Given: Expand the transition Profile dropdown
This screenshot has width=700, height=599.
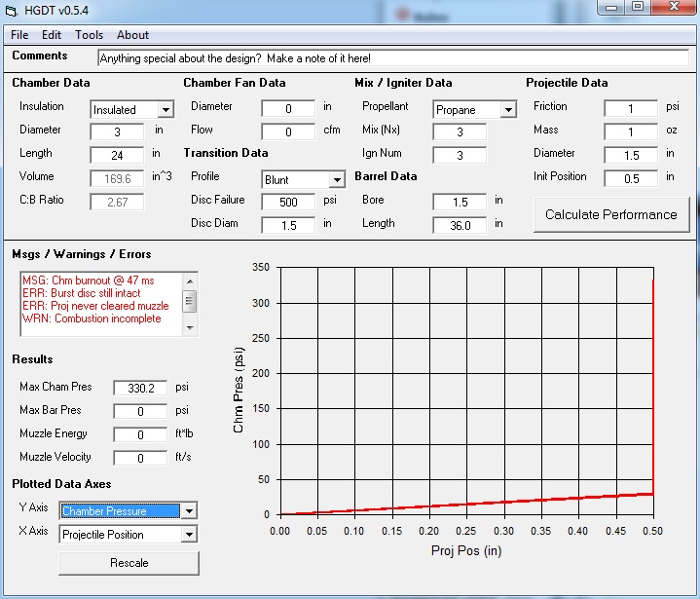Looking at the screenshot, I should pos(336,180).
